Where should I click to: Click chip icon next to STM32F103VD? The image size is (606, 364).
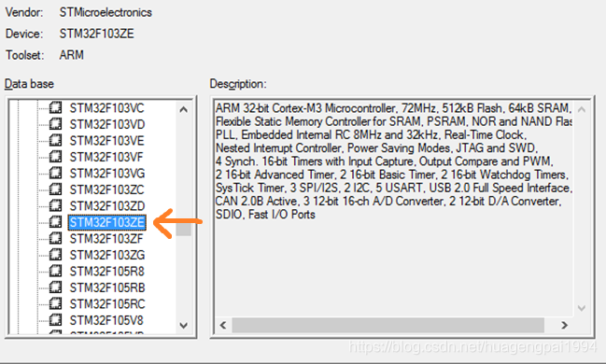point(55,124)
